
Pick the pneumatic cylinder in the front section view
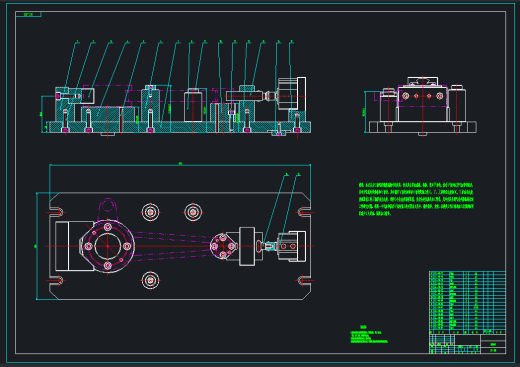coord(292,94)
